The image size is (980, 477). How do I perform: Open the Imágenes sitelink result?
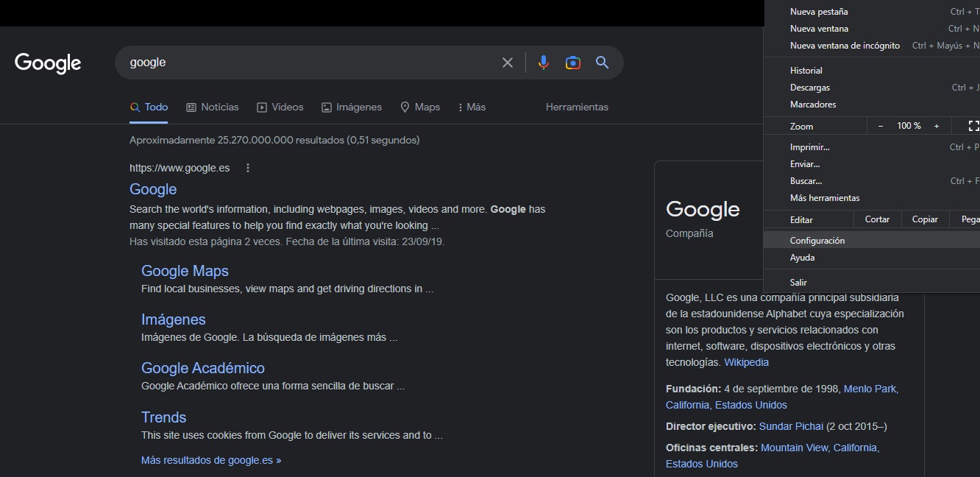click(173, 319)
